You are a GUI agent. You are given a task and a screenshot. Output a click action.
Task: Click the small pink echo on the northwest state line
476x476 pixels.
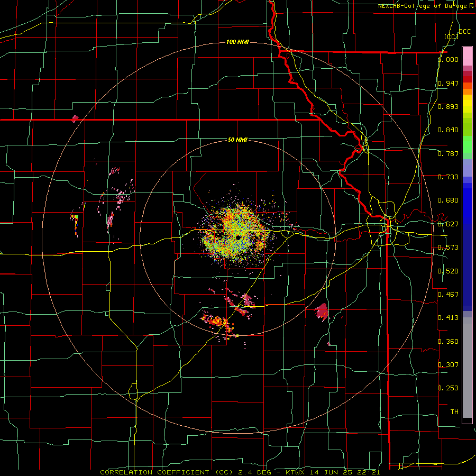tap(75, 118)
